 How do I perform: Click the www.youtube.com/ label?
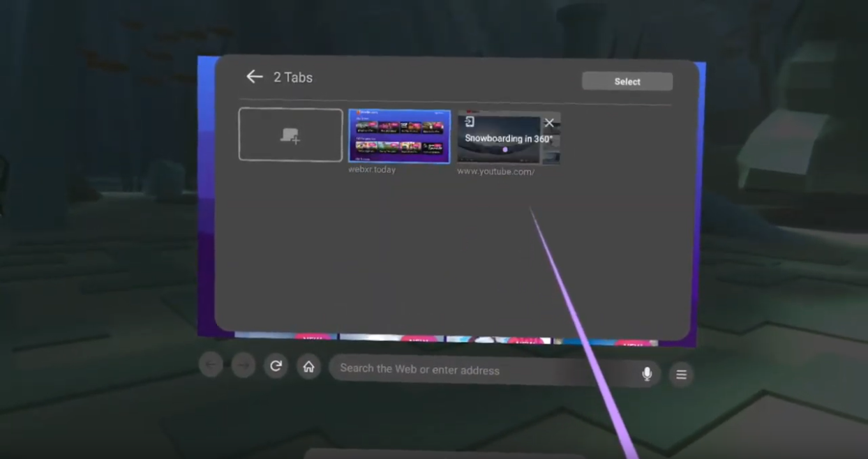tap(495, 172)
